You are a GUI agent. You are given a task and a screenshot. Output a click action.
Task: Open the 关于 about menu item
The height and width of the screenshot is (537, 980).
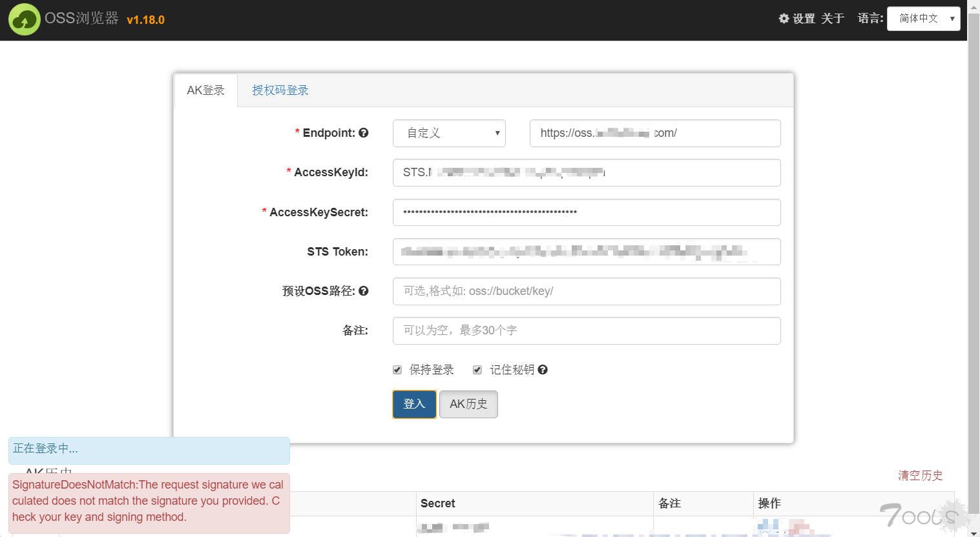tap(833, 19)
